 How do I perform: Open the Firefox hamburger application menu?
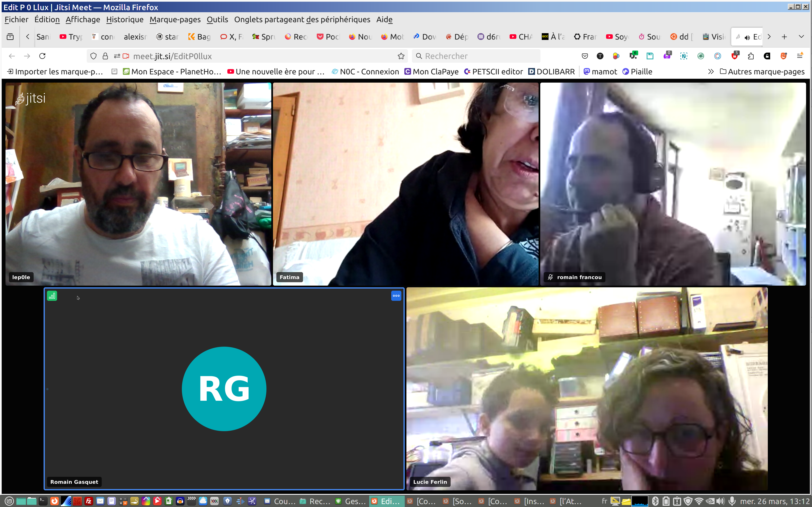pyautogui.click(x=800, y=56)
